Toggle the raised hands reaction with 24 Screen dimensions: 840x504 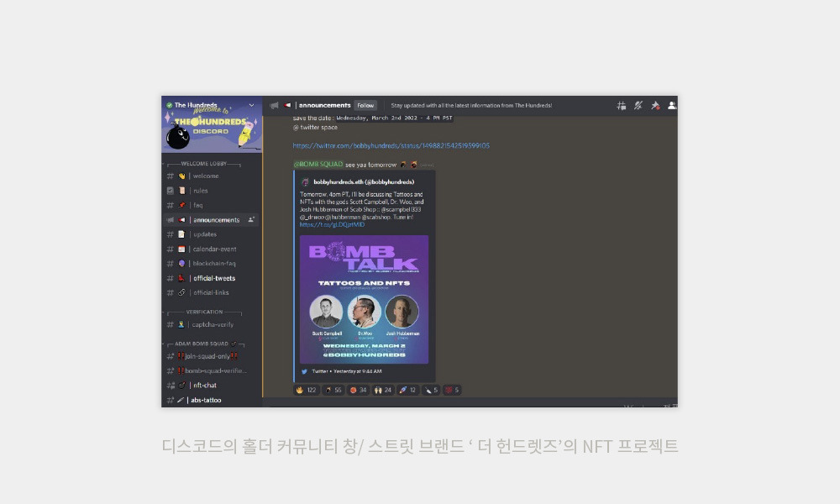click(383, 390)
